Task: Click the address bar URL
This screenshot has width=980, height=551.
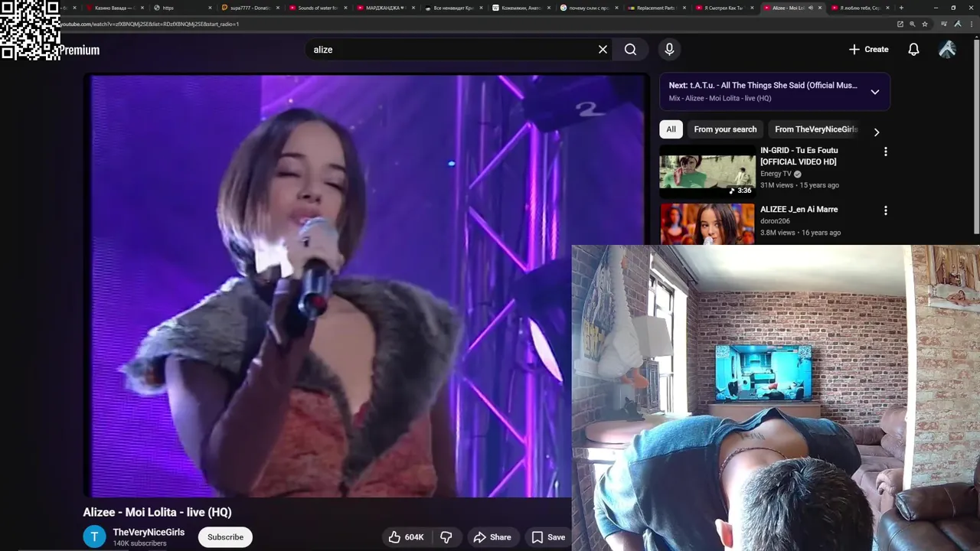Action: pyautogui.click(x=149, y=24)
